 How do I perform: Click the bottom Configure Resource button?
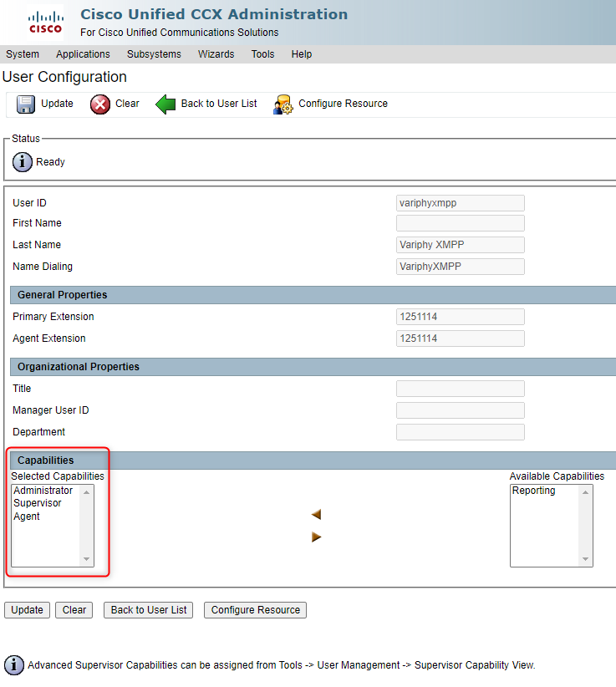[256, 610]
